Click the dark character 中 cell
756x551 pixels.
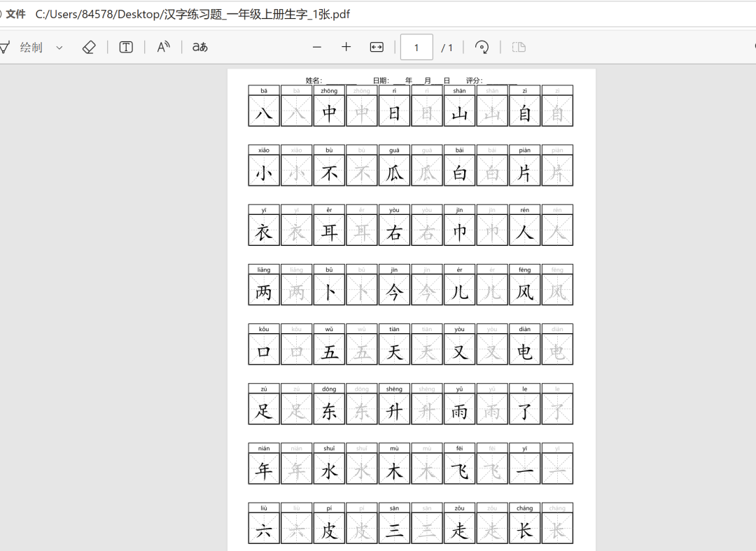329,111
